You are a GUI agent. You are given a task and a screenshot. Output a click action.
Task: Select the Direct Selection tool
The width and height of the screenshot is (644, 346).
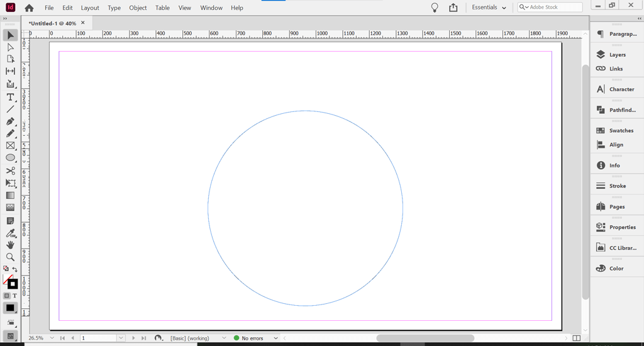tap(10, 47)
